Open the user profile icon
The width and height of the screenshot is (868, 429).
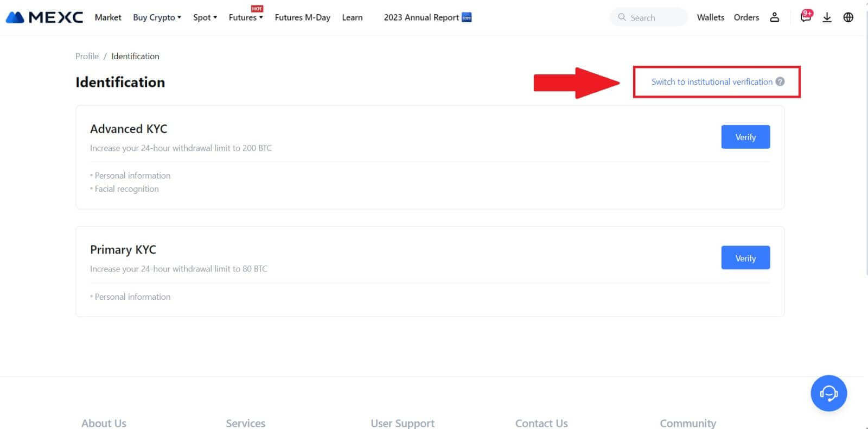click(x=774, y=17)
